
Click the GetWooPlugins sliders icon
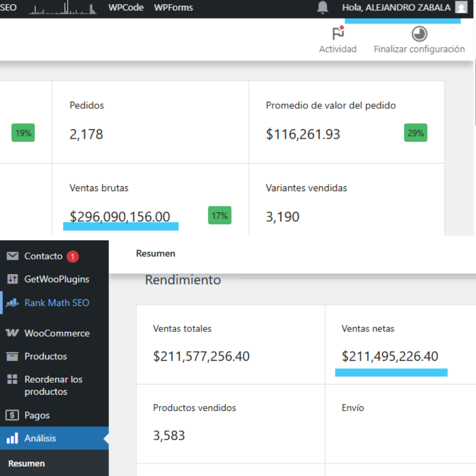pyautogui.click(x=13, y=279)
